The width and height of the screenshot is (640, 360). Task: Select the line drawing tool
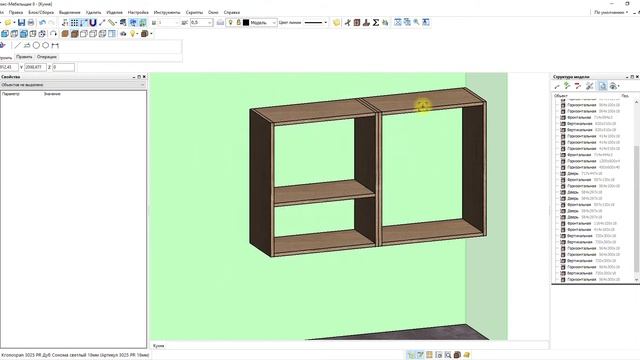(x=18, y=45)
